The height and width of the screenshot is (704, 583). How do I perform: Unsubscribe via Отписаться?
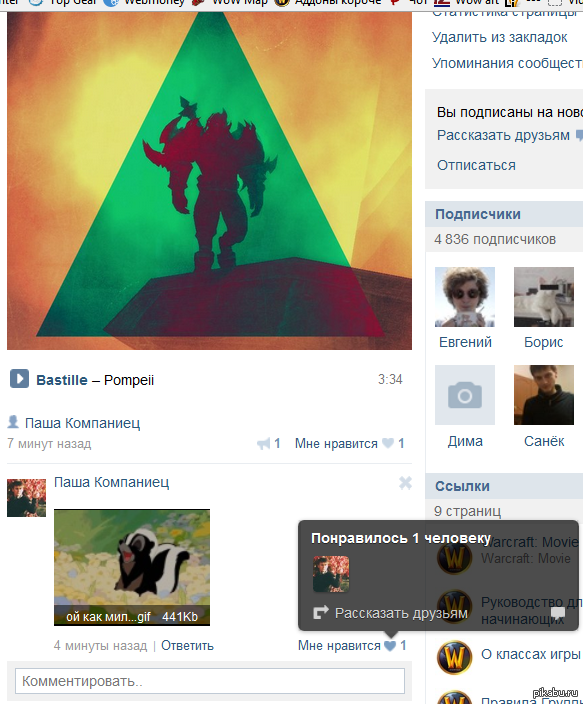coord(476,165)
